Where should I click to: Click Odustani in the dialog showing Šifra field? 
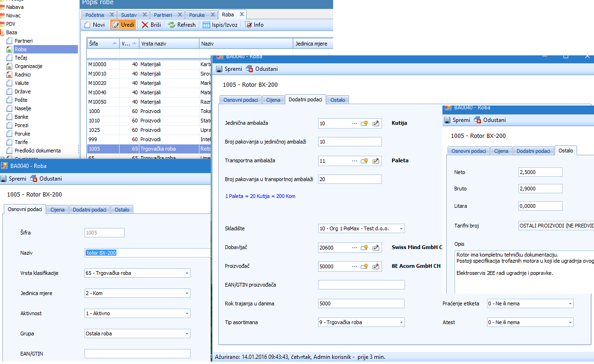[46, 179]
